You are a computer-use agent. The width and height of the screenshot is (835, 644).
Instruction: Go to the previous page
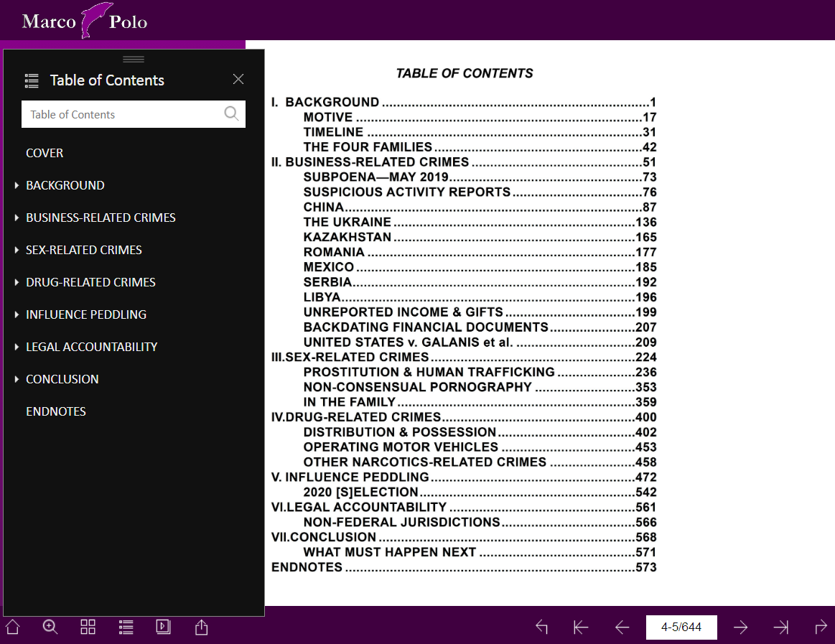(622, 627)
